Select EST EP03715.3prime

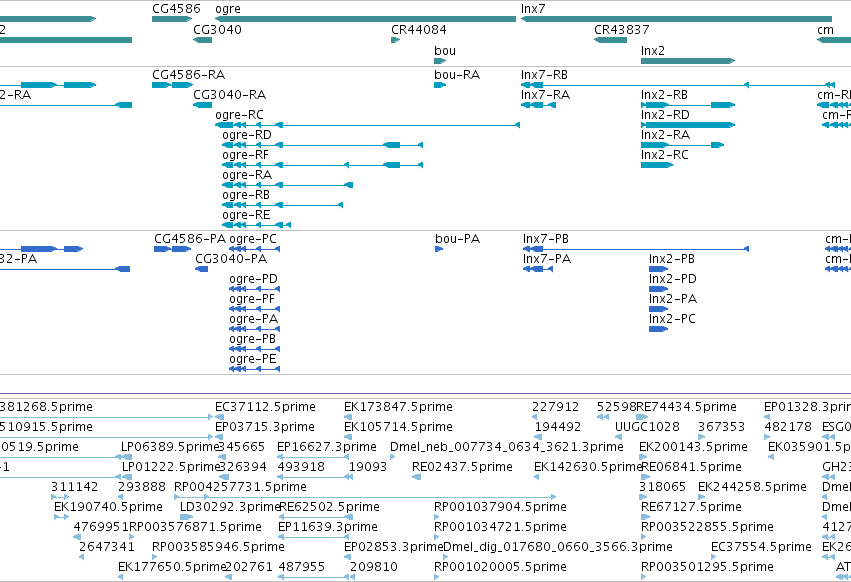[x=265, y=427]
